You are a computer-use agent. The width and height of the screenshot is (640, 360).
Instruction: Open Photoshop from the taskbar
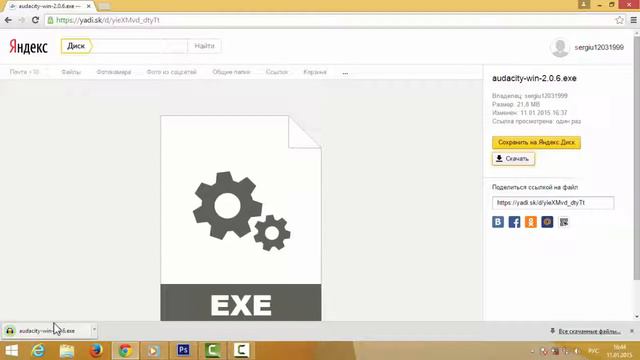[x=183, y=350]
